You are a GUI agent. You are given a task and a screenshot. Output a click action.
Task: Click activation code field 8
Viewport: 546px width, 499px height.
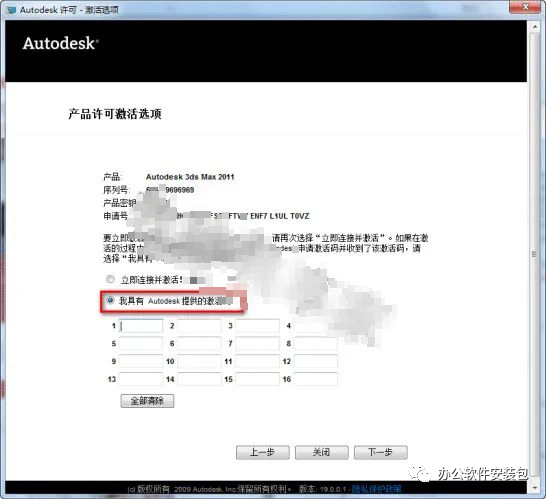pyautogui.click(x=316, y=344)
